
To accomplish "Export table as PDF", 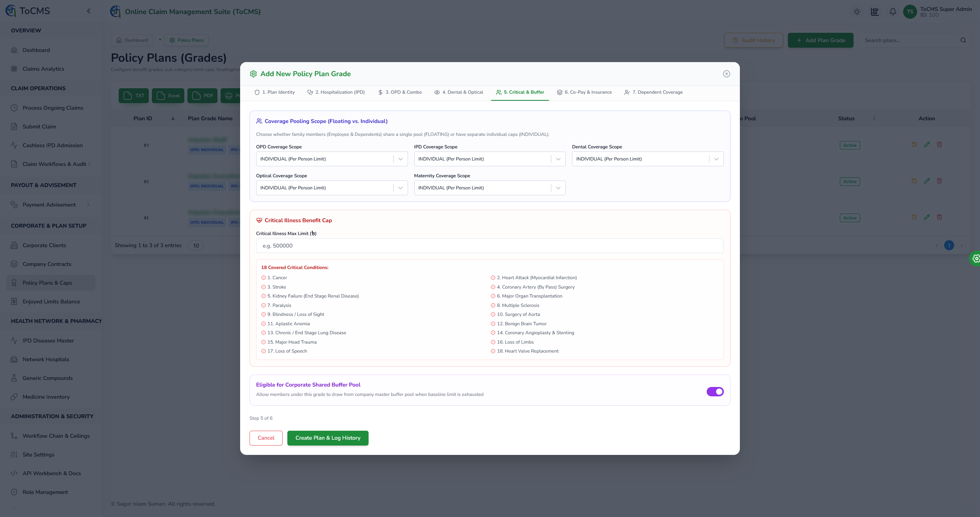I will 202,96.
